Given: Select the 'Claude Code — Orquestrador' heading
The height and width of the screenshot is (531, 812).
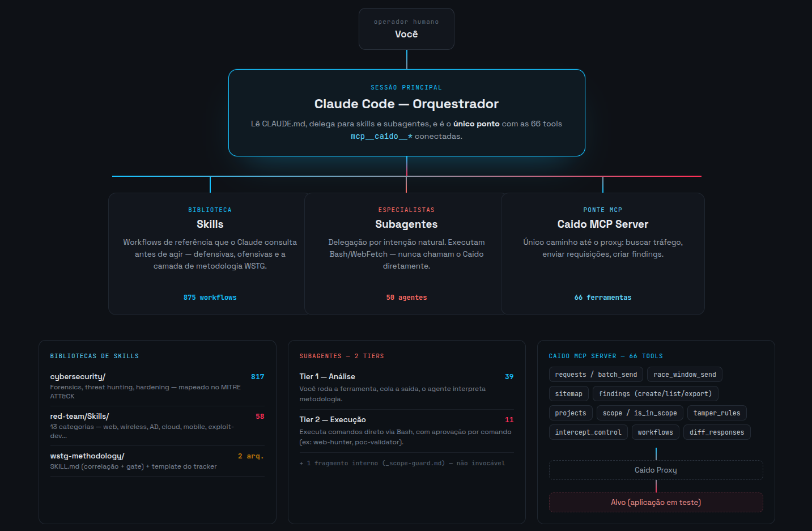Looking at the screenshot, I should point(406,104).
